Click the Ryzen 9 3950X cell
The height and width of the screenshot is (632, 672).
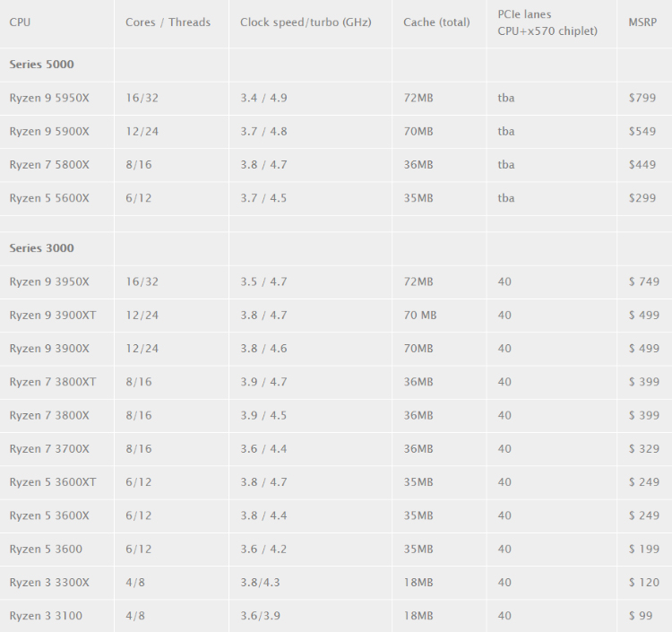[49, 282]
